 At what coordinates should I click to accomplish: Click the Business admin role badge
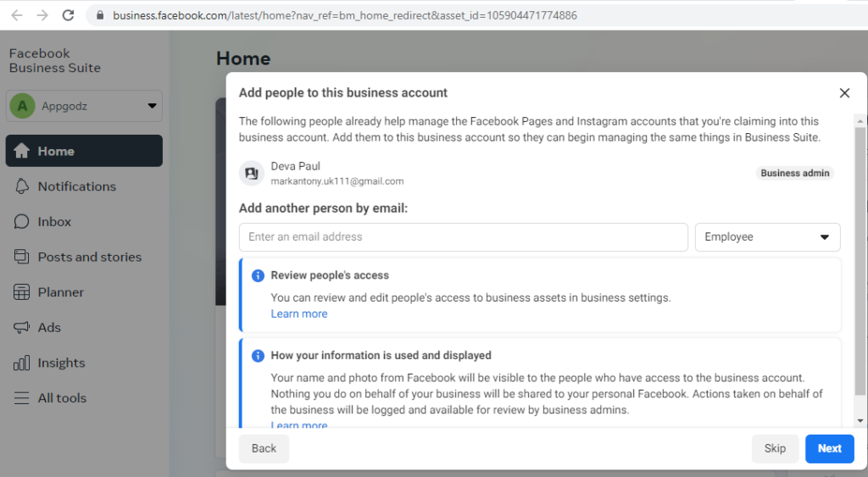point(795,173)
